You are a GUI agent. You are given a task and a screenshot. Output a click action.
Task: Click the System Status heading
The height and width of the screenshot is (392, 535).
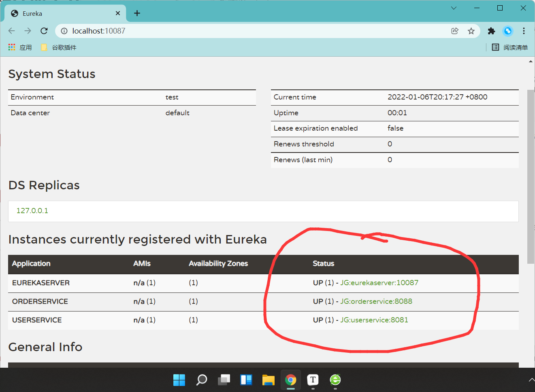pyautogui.click(x=52, y=74)
